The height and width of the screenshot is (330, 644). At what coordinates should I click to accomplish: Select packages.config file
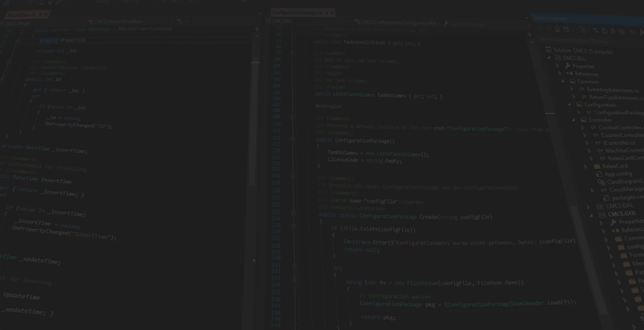[628, 197]
